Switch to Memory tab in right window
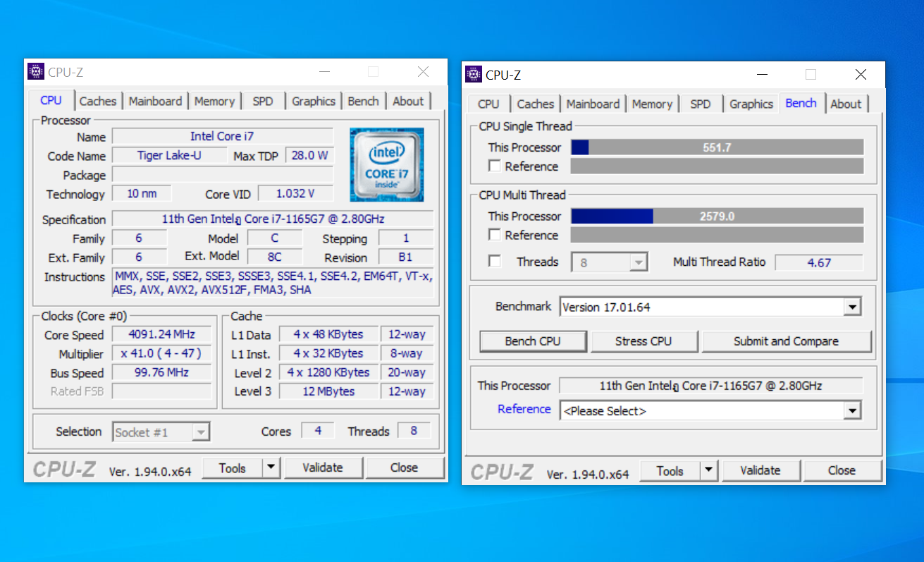Screen dimensions: 924x562 (652, 104)
